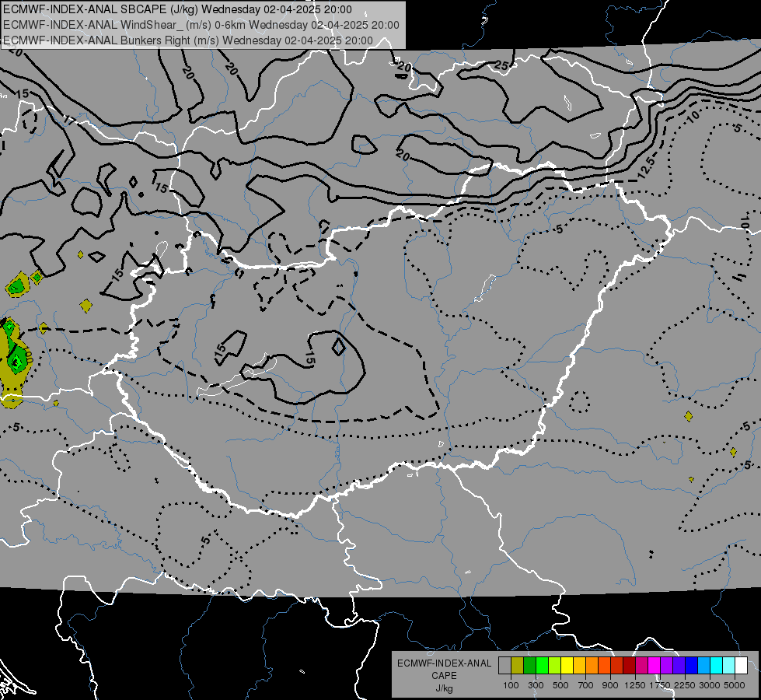Click the Bunkers Right title line
The height and width of the screenshot is (700, 761).
(x=188, y=40)
